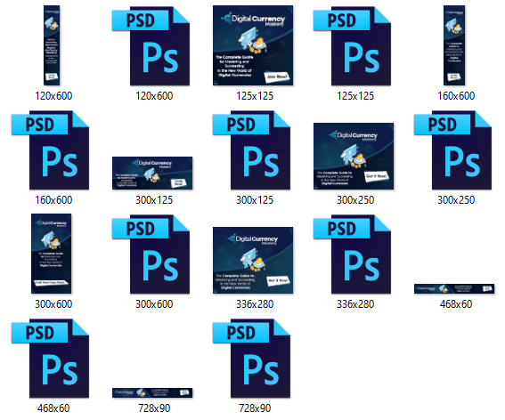Select the 300x125 PSD file icon
The height and width of the screenshot is (420, 505).
[x=251, y=150]
